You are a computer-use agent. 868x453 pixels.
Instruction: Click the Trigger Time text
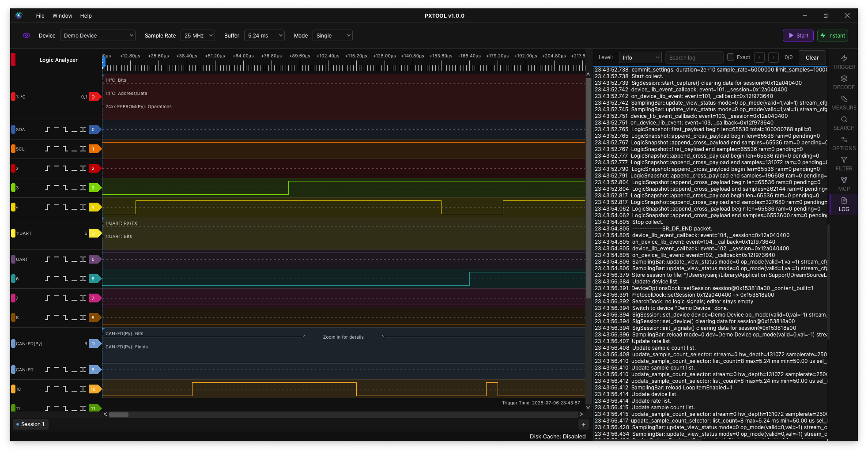point(541,403)
